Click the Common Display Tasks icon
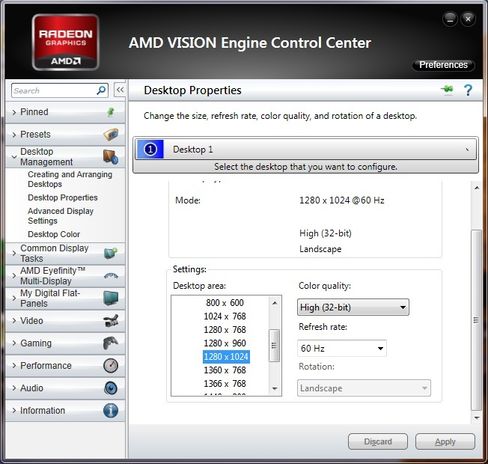Screen dimensions: 488x464 pyautogui.click(x=111, y=253)
